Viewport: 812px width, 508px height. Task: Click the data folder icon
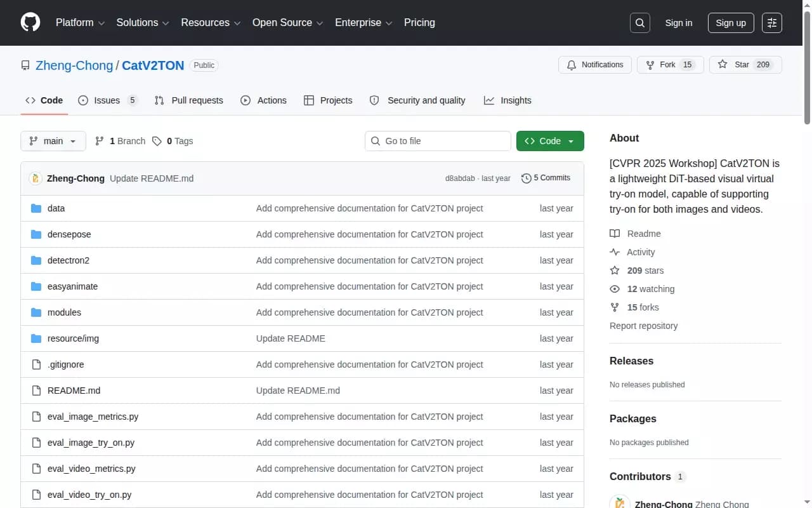pos(36,208)
